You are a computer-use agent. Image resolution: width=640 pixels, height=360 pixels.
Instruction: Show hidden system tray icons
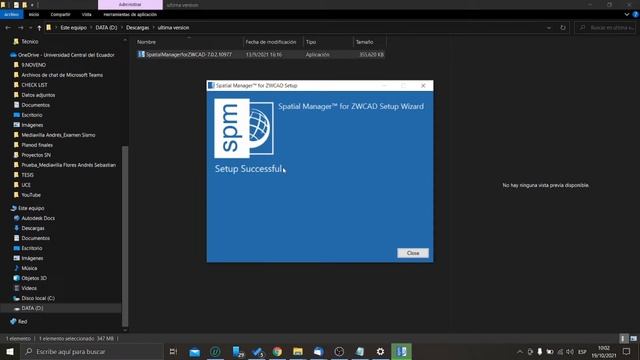pyautogui.click(x=520, y=352)
